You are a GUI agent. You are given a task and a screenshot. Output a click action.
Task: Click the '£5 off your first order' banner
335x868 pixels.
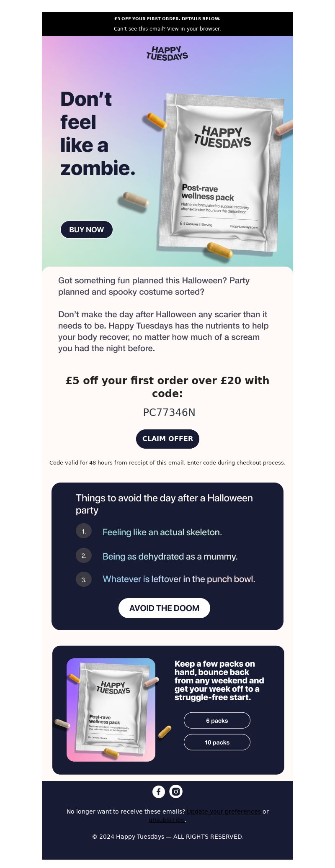click(x=167, y=18)
